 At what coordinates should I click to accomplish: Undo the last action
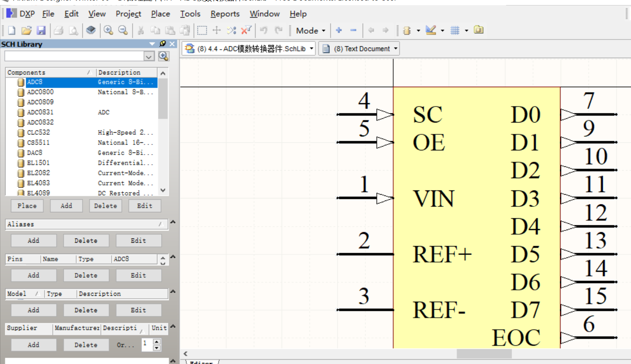tap(264, 30)
